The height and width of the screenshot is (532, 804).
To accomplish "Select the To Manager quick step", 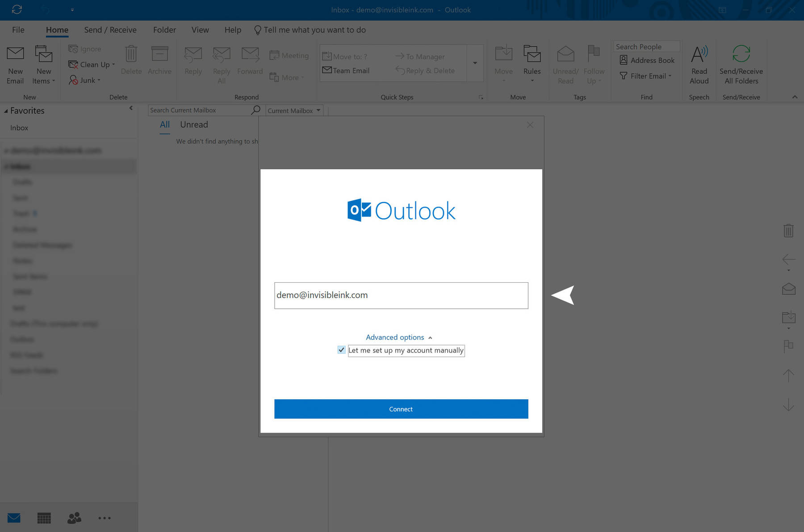I will (x=420, y=56).
